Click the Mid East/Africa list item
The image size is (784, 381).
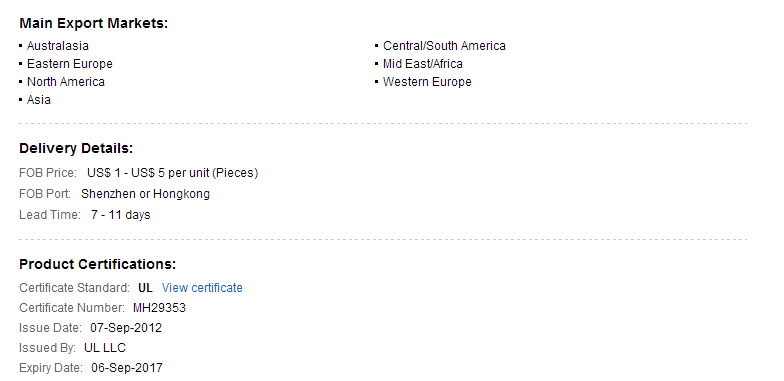pyautogui.click(x=422, y=64)
